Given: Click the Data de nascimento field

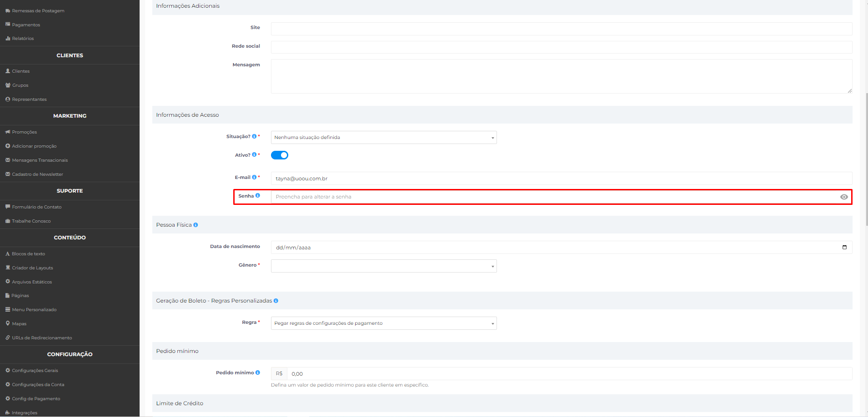Looking at the screenshot, I should [x=562, y=247].
